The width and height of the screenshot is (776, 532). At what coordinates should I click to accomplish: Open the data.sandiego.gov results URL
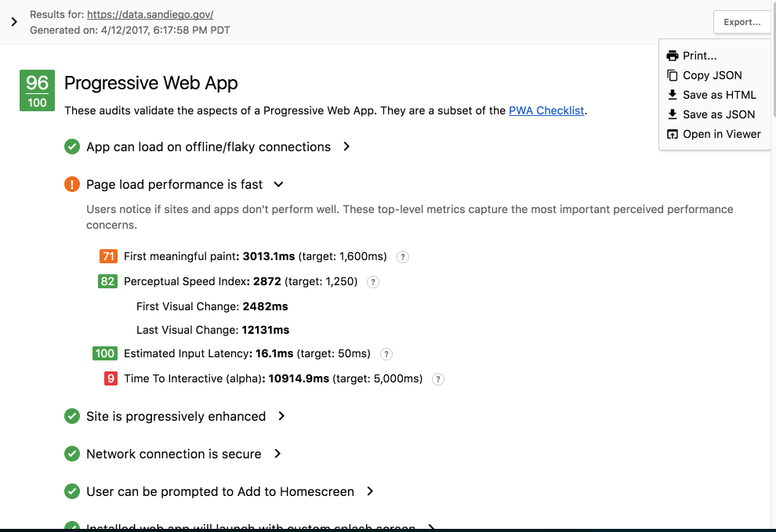(x=150, y=14)
